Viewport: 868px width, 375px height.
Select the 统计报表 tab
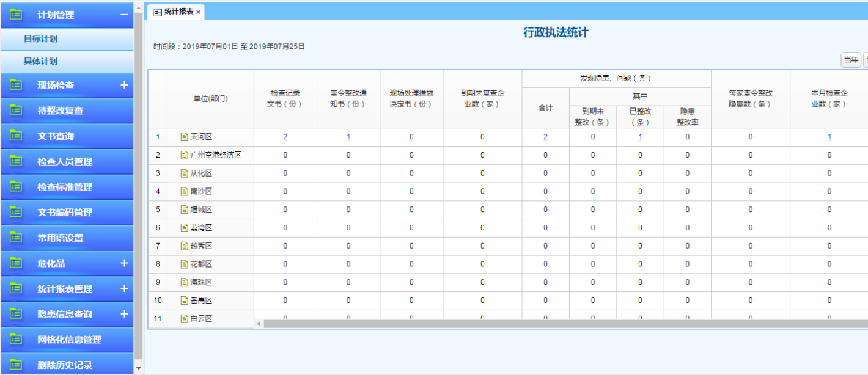pyautogui.click(x=177, y=12)
